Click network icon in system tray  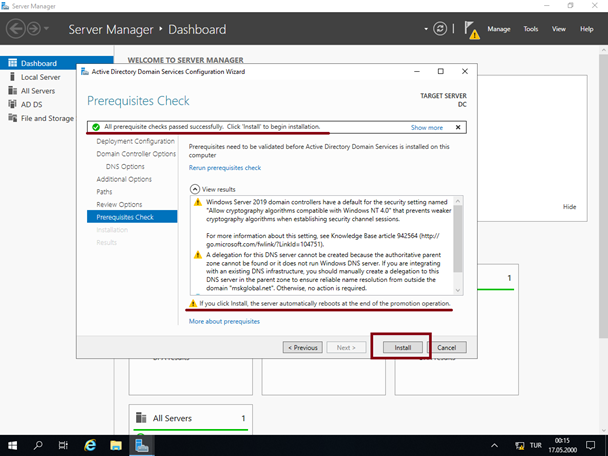[520, 446]
